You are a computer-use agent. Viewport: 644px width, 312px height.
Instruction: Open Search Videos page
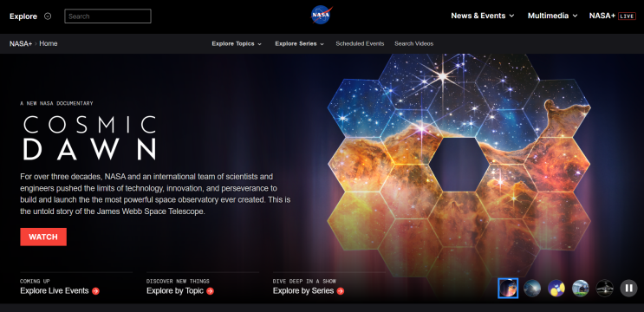click(x=414, y=43)
